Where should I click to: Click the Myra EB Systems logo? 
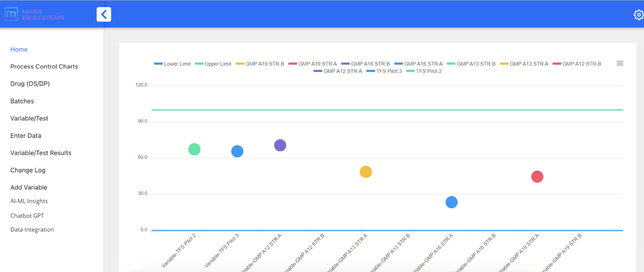point(34,14)
